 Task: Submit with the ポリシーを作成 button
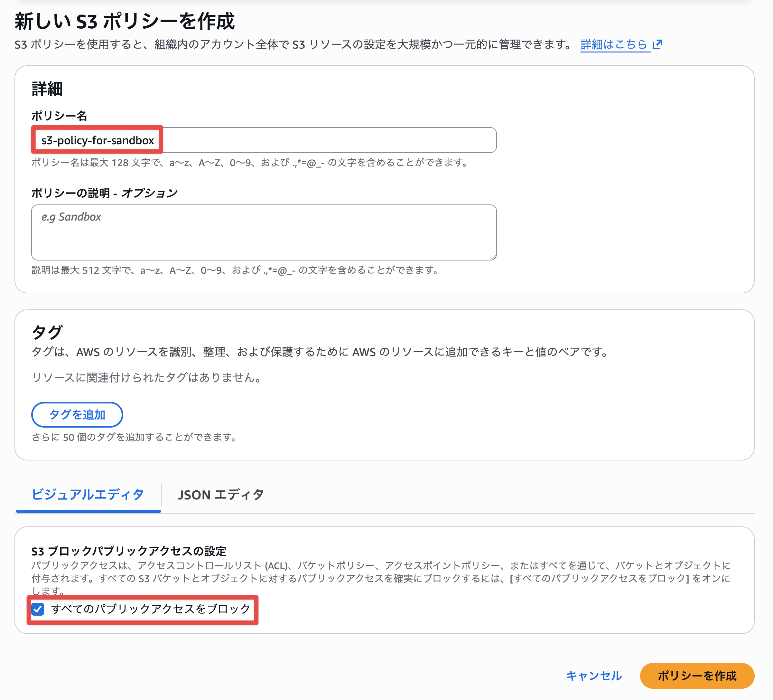(x=697, y=676)
